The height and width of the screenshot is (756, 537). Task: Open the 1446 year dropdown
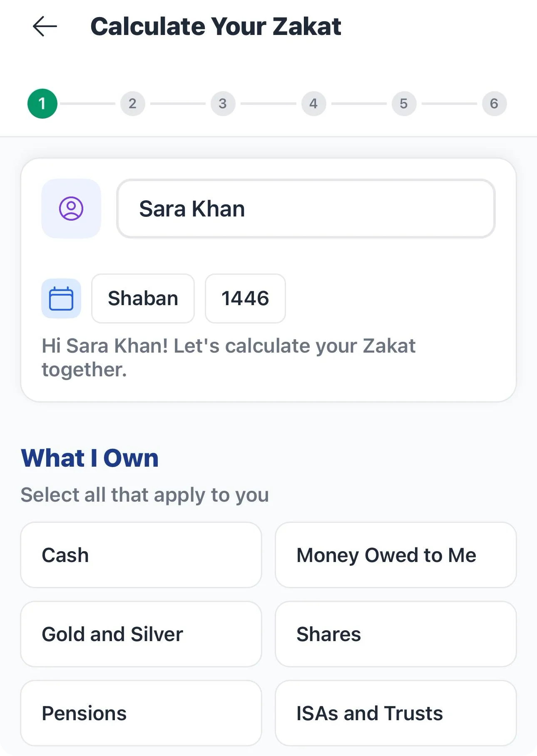(x=245, y=298)
